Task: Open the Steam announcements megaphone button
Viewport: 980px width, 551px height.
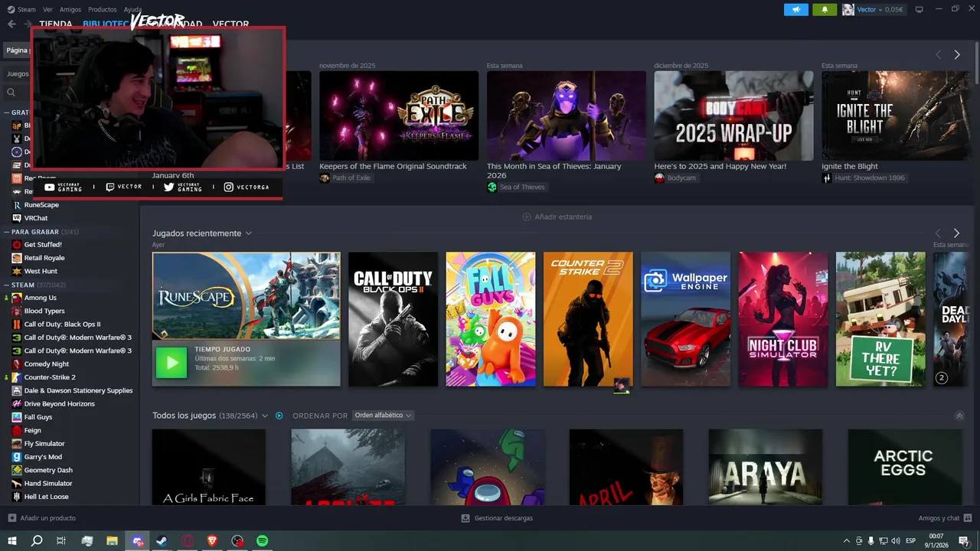Action: point(796,10)
